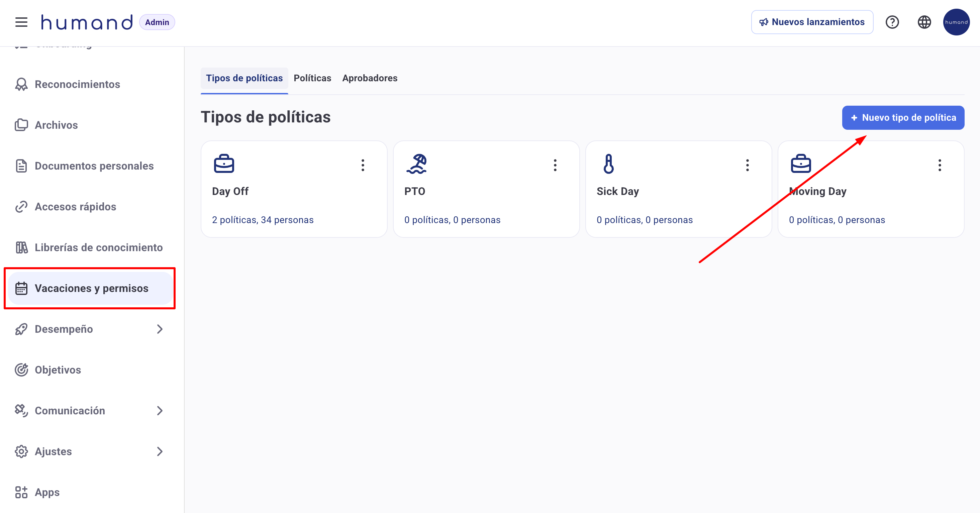
Task: Open the language globe icon
Action: [924, 22]
